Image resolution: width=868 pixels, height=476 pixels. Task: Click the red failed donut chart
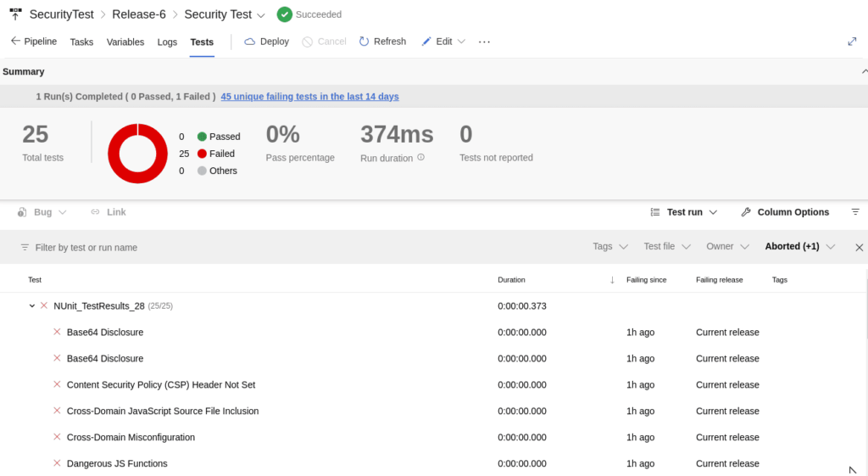pyautogui.click(x=138, y=154)
